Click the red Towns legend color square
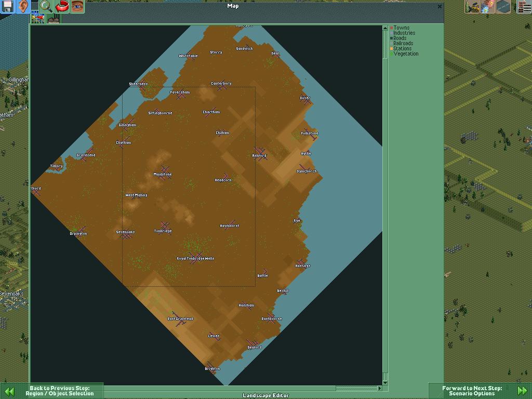The width and height of the screenshot is (532, 399). pos(392,28)
